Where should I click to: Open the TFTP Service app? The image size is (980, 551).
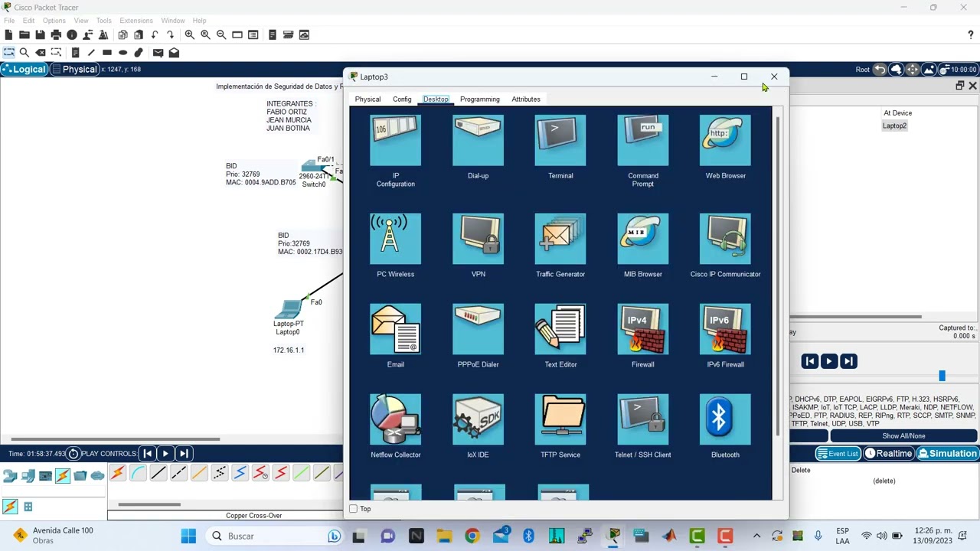pyautogui.click(x=560, y=419)
